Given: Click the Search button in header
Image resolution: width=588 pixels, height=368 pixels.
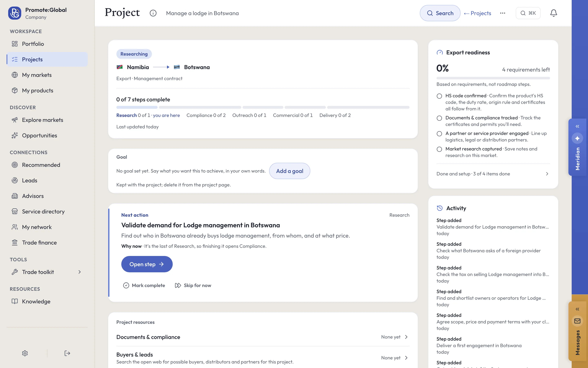Looking at the screenshot, I should pyautogui.click(x=440, y=13).
